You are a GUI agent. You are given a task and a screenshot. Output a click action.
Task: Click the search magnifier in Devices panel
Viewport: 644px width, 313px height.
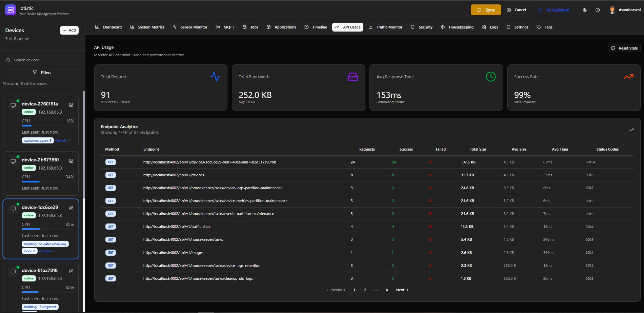pyautogui.click(x=8, y=60)
